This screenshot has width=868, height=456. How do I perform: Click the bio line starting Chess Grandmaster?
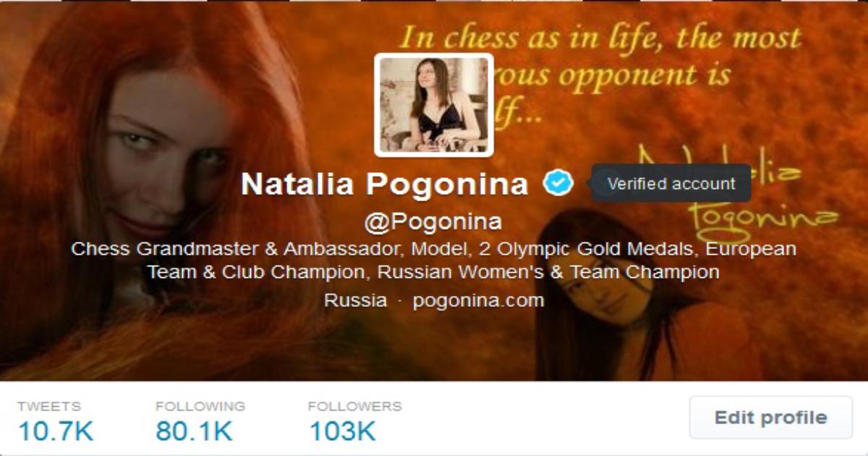click(x=433, y=249)
